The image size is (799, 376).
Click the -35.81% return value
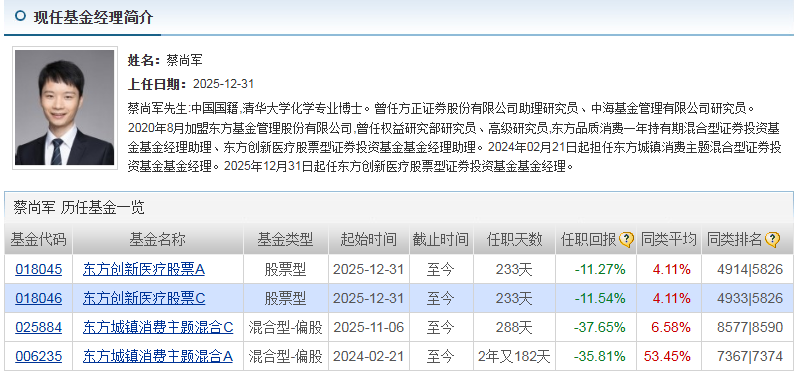tap(600, 357)
